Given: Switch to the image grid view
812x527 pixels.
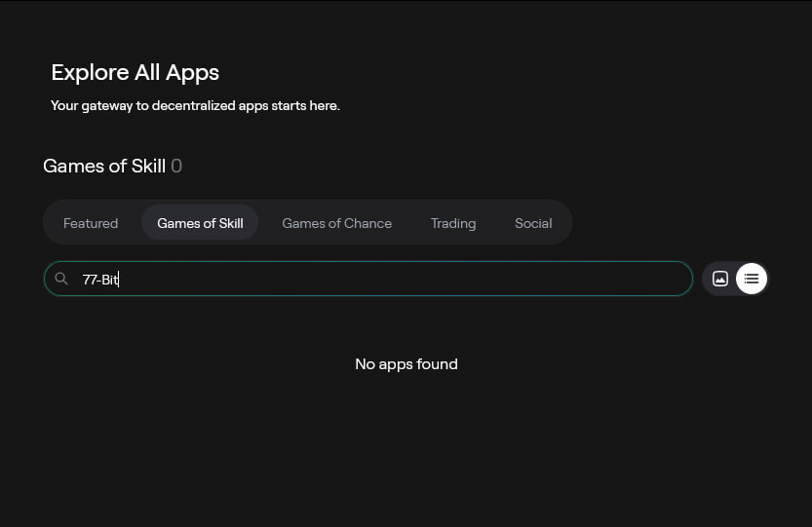Looking at the screenshot, I should coord(719,279).
